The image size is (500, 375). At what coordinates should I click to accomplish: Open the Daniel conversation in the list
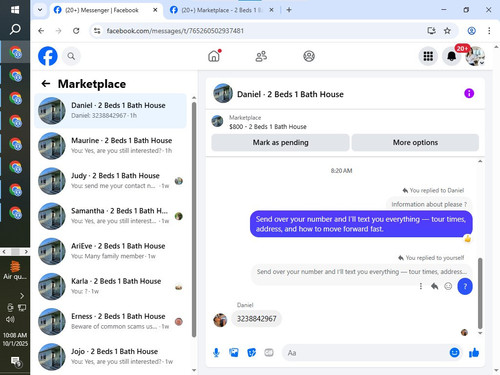click(x=110, y=111)
